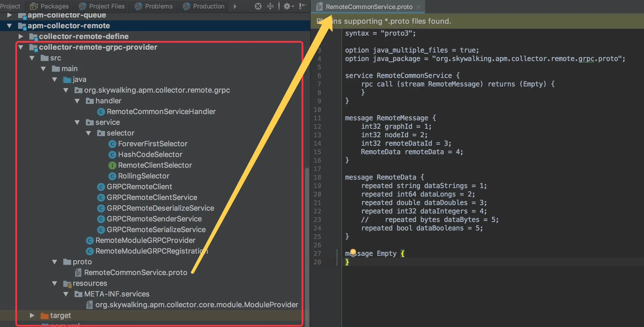Select the ModuleProvider services file
Viewport: 644px width, 327px height.
pyautogui.click(x=196, y=305)
